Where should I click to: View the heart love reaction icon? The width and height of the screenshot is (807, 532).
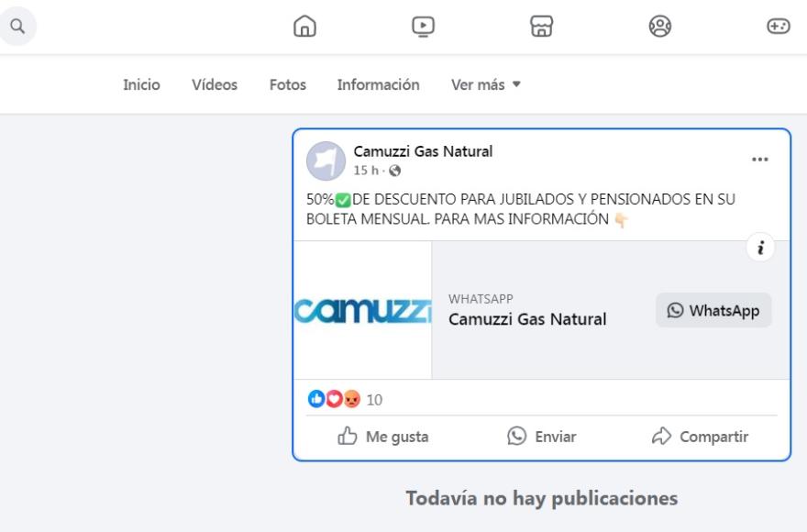click(x=334, y=399)
